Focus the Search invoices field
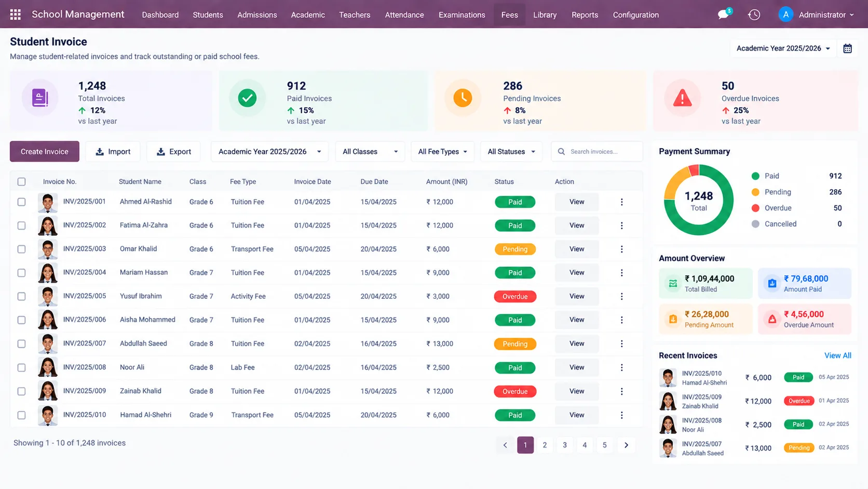Screen dimensions: 868x489 coord(597,152)
